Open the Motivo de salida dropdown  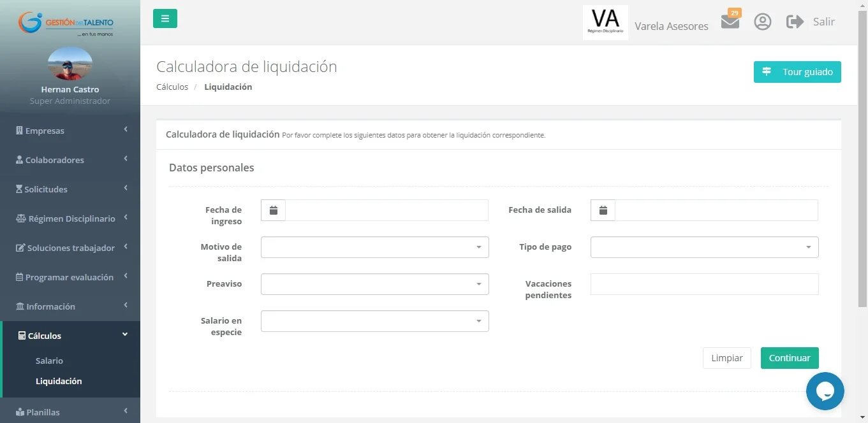(x=374, y=247)
